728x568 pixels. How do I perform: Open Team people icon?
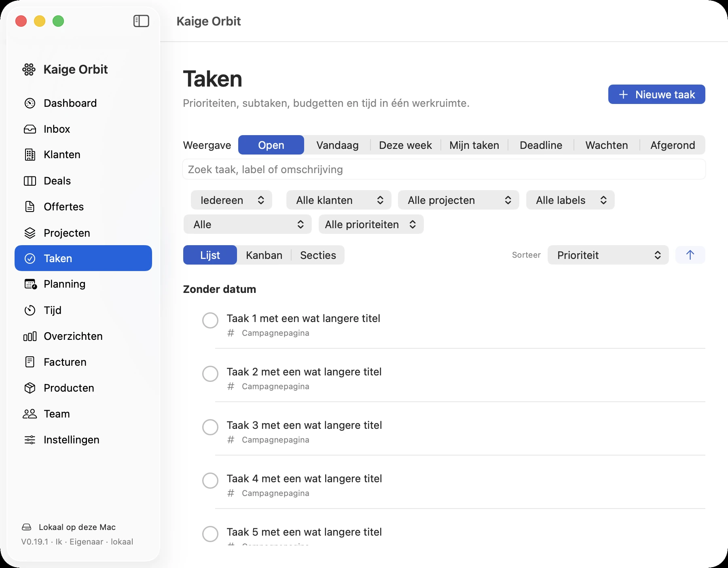point(30,414)
